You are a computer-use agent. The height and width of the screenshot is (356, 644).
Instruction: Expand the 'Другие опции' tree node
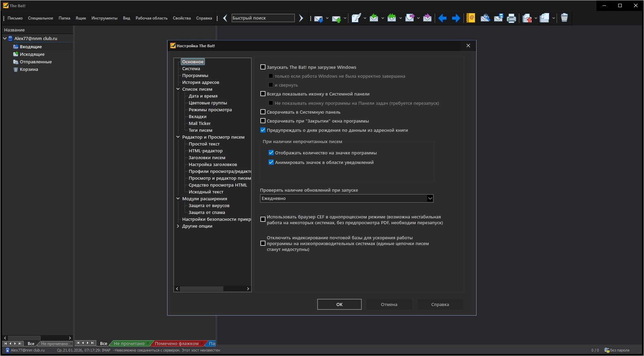click(x=178, y=226)
